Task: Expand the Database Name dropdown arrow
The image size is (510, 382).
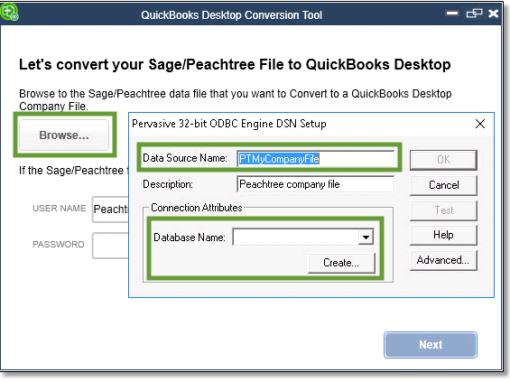Action: click(366, 237)
